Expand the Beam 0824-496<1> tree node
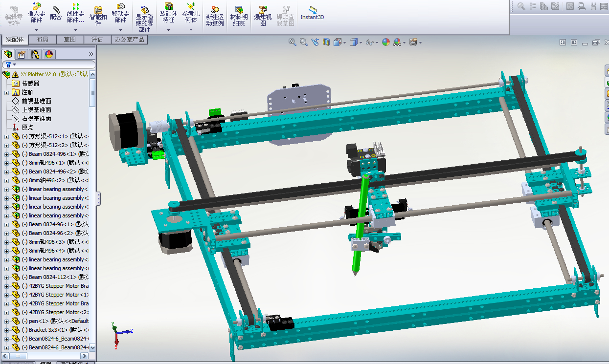The width and height of the screenshot is (609, 364). pyautogui.click(x=6, y=154)
